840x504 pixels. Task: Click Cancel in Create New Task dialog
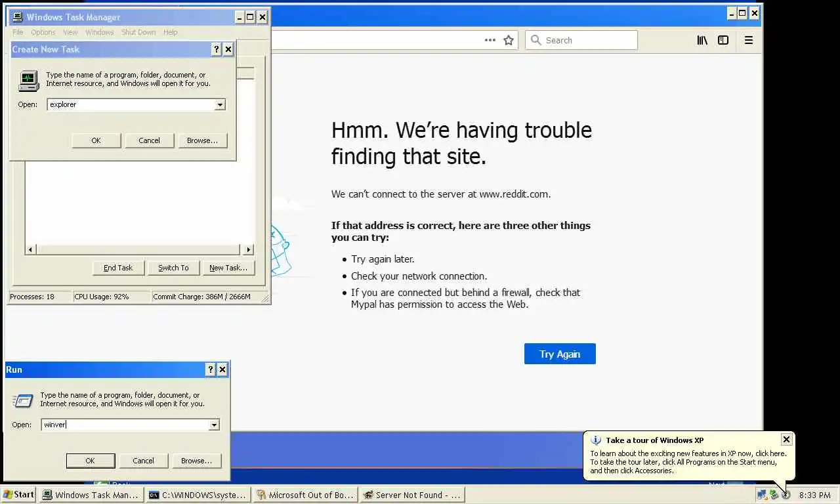click(149, 140)
